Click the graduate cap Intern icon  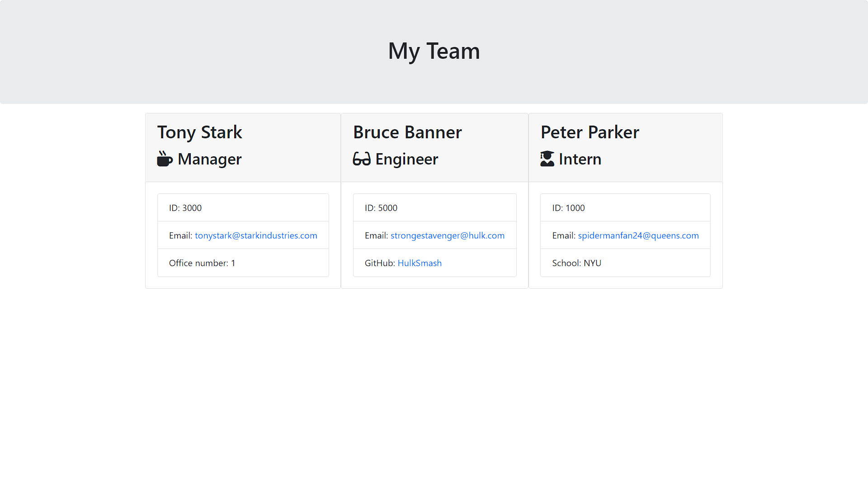[547, 159]
